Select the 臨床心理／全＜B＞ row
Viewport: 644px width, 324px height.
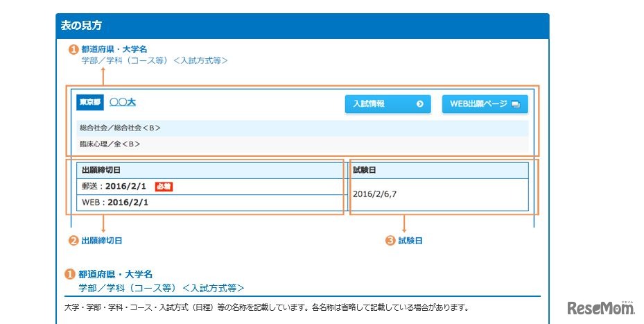tap(302, 144)
